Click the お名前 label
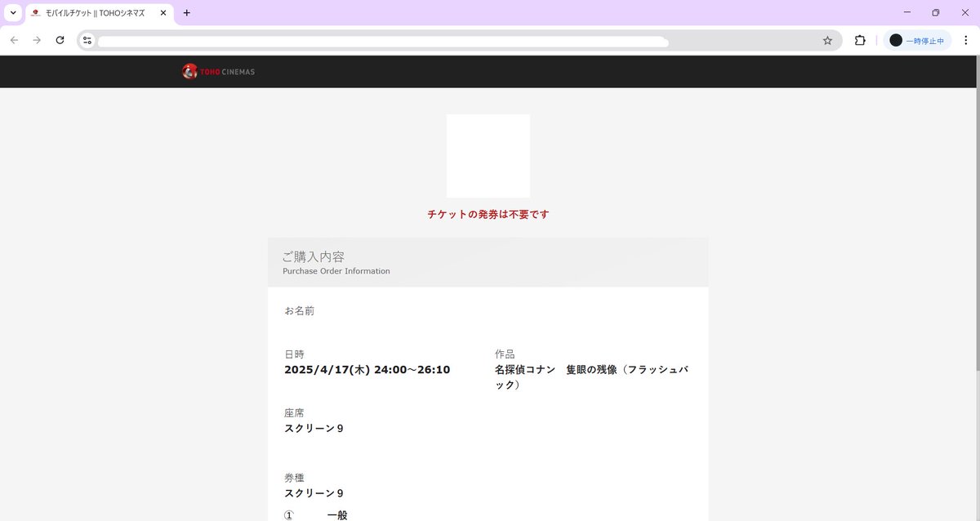980x521 pixels. click(299, 311)
